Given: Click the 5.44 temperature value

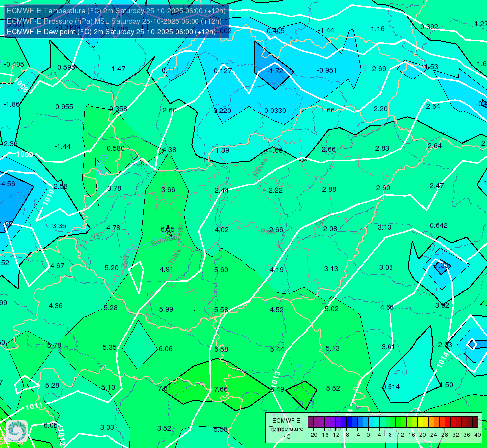Looking at the screenshot, I should [x=277, y=350].
